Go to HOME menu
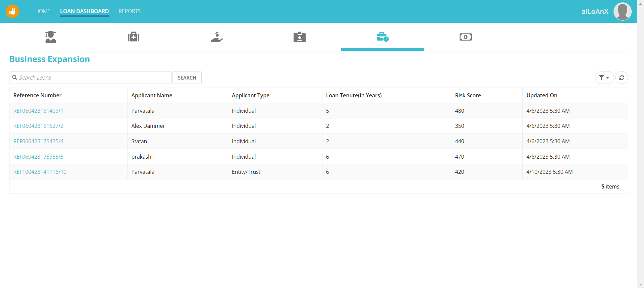 pyautogui.click(x=43, y=11)
